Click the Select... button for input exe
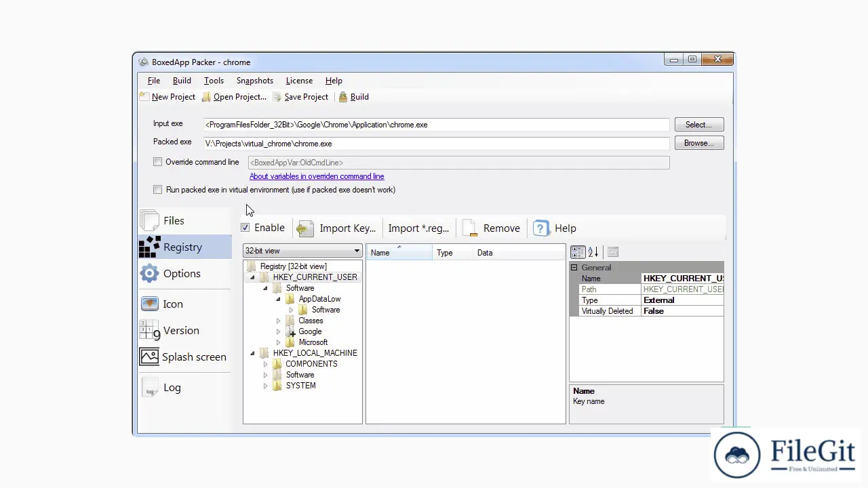The image size is (868, 488). [699, 125]
